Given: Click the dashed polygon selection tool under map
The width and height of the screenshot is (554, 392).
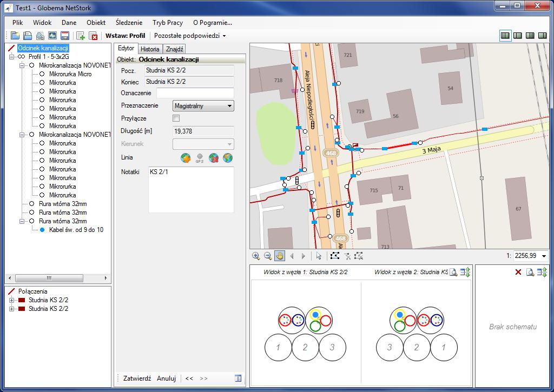Looking at the screenshot, I should (x=359, y=256).
